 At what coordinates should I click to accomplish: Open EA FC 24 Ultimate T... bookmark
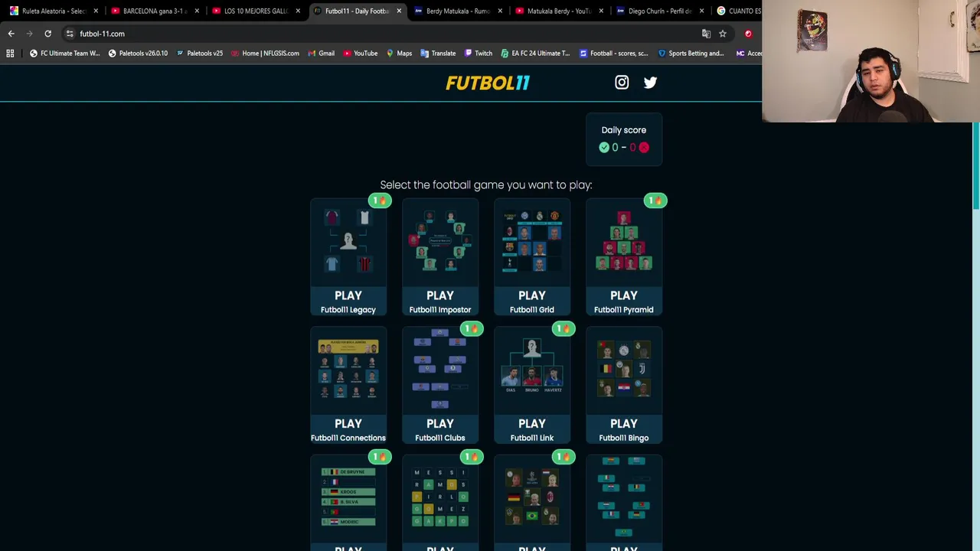tap(535, 54)
